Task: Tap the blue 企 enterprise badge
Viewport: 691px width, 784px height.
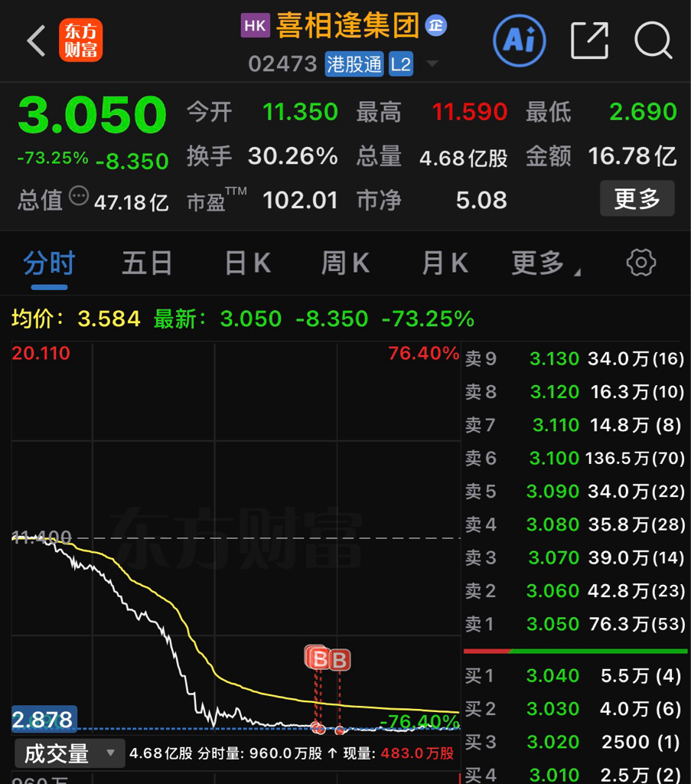Action: [x=435, y=25]
